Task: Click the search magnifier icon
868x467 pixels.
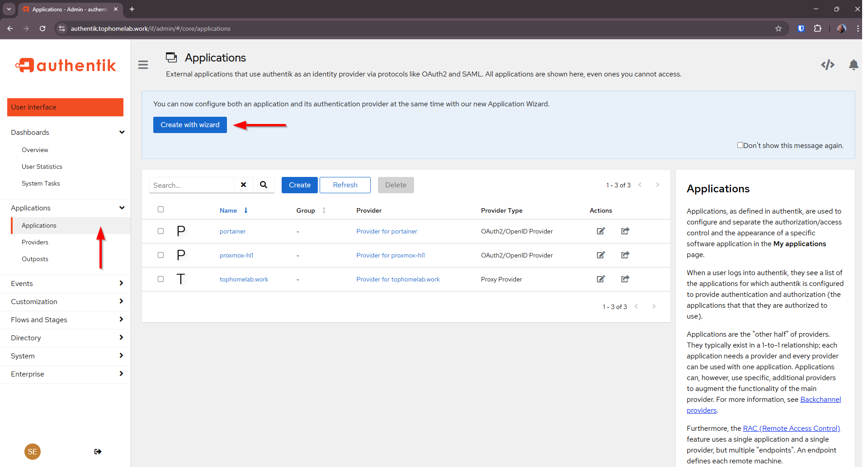Action: [x=264, y=185]
